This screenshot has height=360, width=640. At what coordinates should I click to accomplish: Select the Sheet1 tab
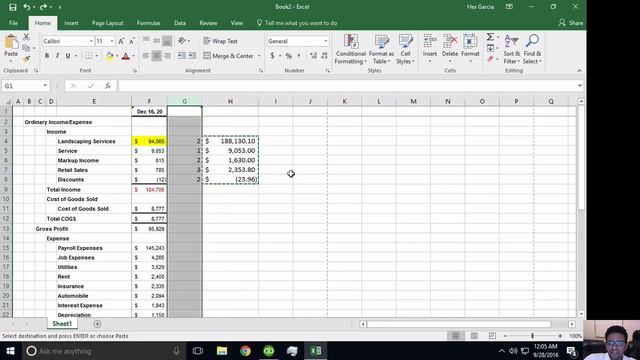tap(62, 324)
